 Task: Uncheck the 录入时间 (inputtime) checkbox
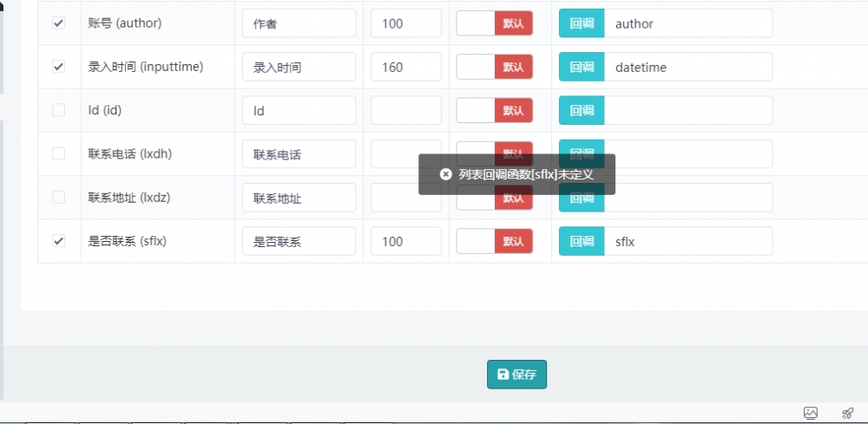[59, 67]
